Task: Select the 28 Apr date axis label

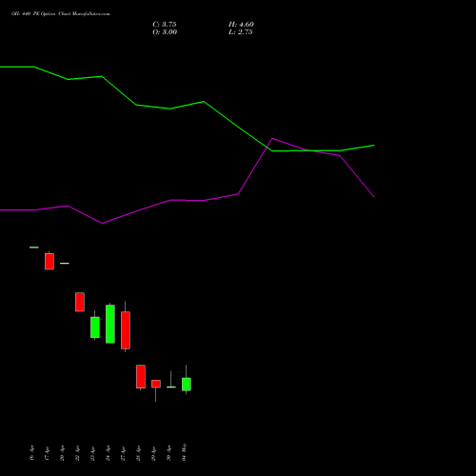Action: pos(138,453)
